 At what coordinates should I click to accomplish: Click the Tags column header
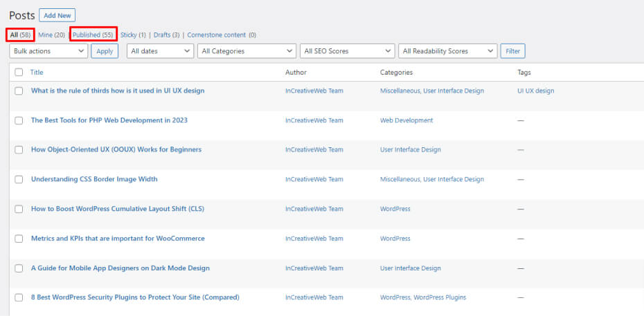pyautogui.click(x=524, y=72)
